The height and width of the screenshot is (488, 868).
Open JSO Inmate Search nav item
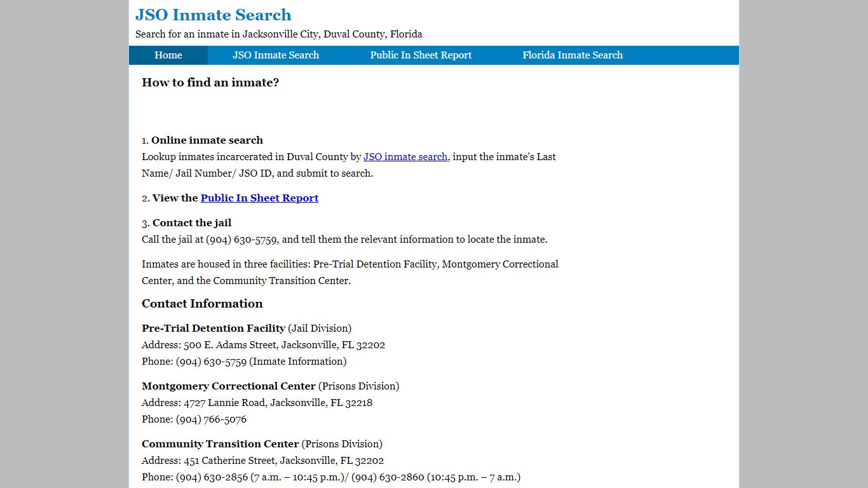point(276,55)
